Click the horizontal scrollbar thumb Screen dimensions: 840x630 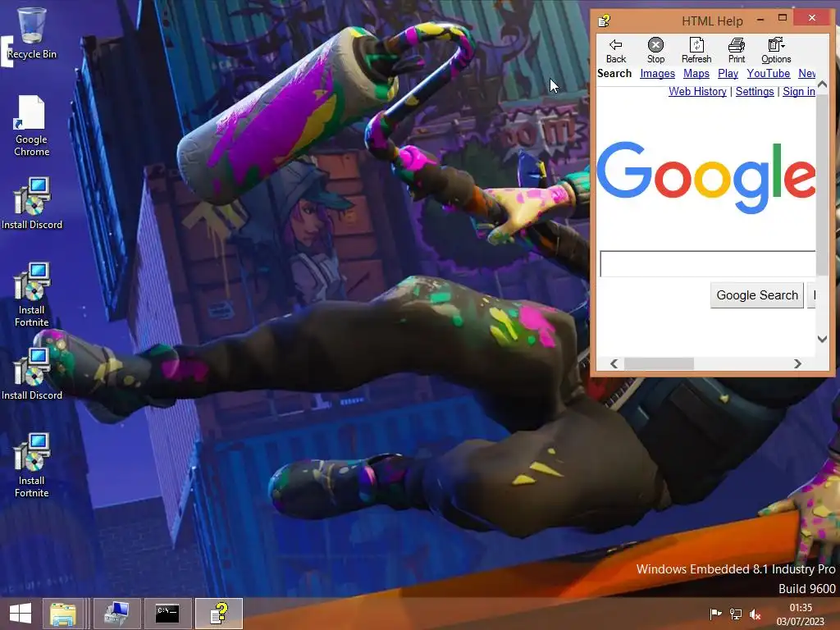point(659,363)
